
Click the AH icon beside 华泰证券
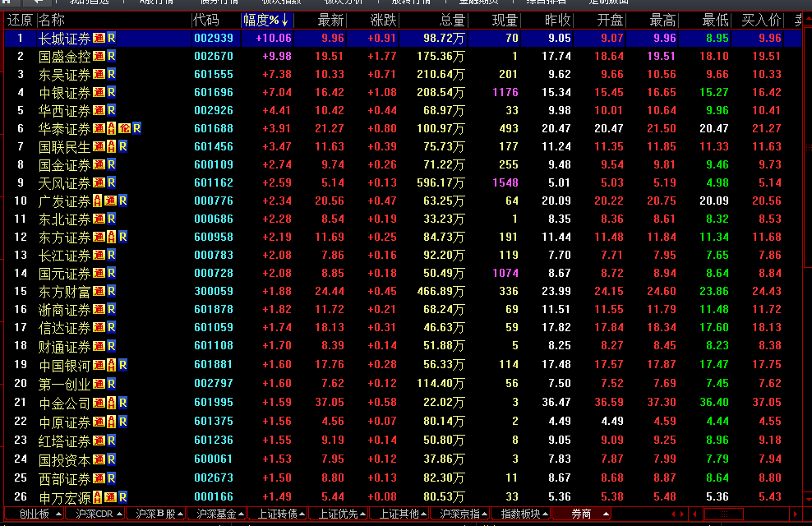111,128
